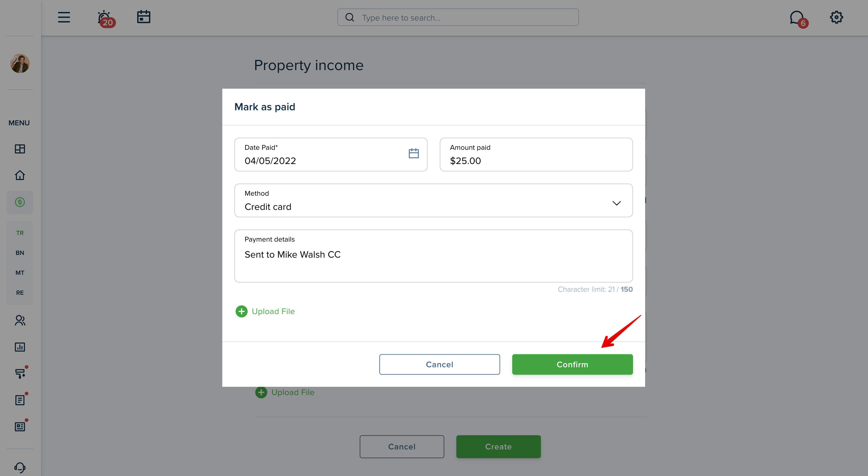Confirm the Mark as paid dialog

point(572,364)
